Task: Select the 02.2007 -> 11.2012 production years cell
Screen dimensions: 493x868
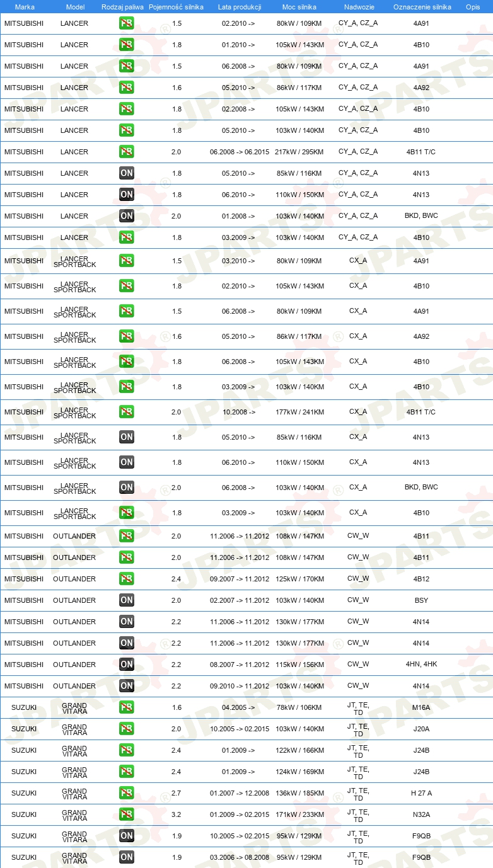Action: click(240, 600)
